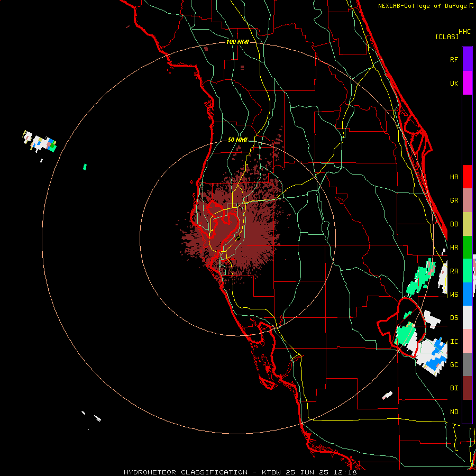
Task: Select the dark green HR legend swatch
Action: point(467,248)
